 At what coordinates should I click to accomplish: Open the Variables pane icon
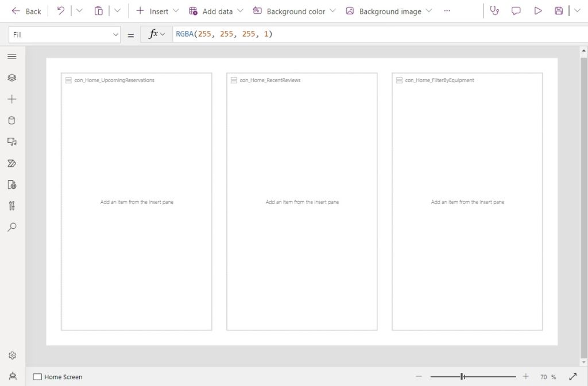[12, 185]
